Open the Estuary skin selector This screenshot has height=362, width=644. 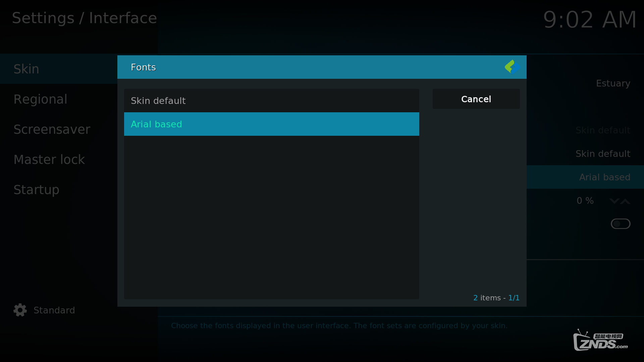pos(613,83)
